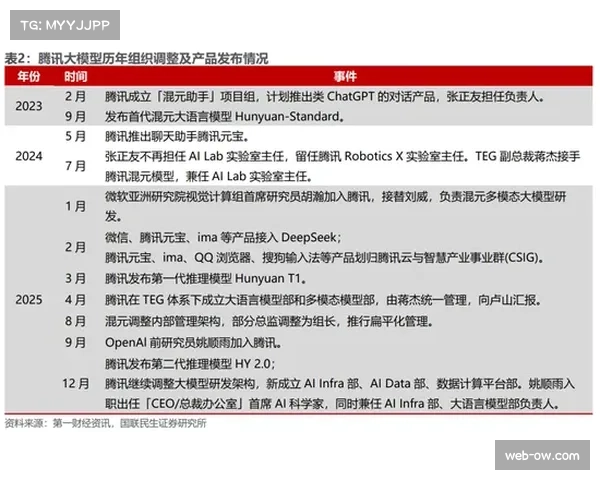The image size is (600, 480).
Task: Click "9月" beside the OpenAI researcher row
Action: [75, 342]
